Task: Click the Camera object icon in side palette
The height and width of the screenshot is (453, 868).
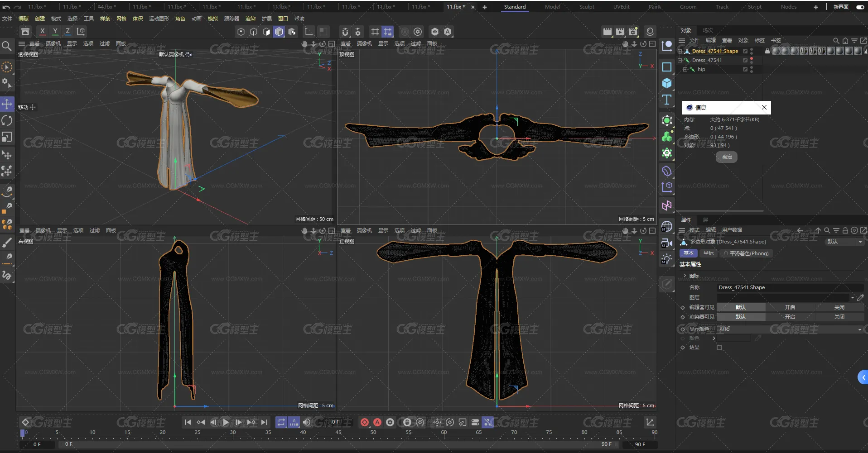Action: [x=666, y=243]
